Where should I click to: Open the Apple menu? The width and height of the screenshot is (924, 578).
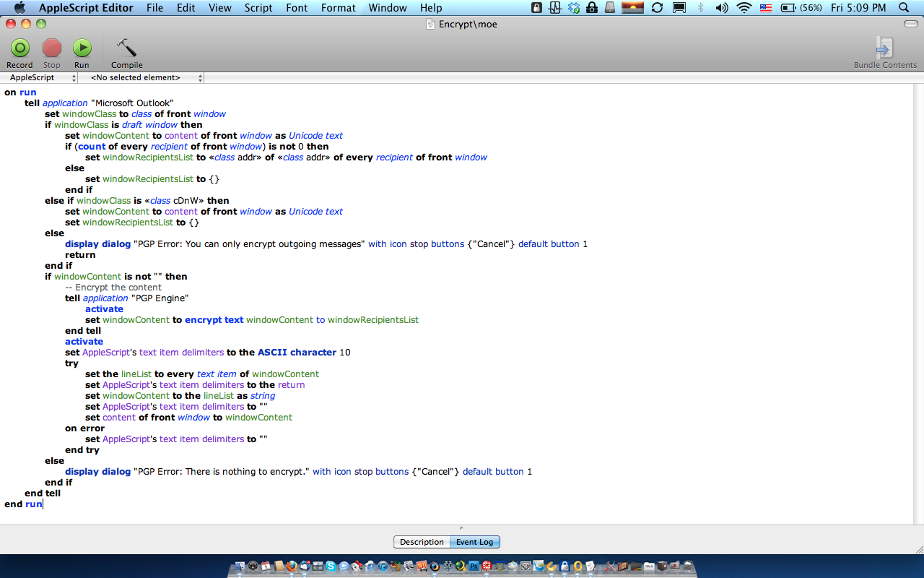pos(19,8)
